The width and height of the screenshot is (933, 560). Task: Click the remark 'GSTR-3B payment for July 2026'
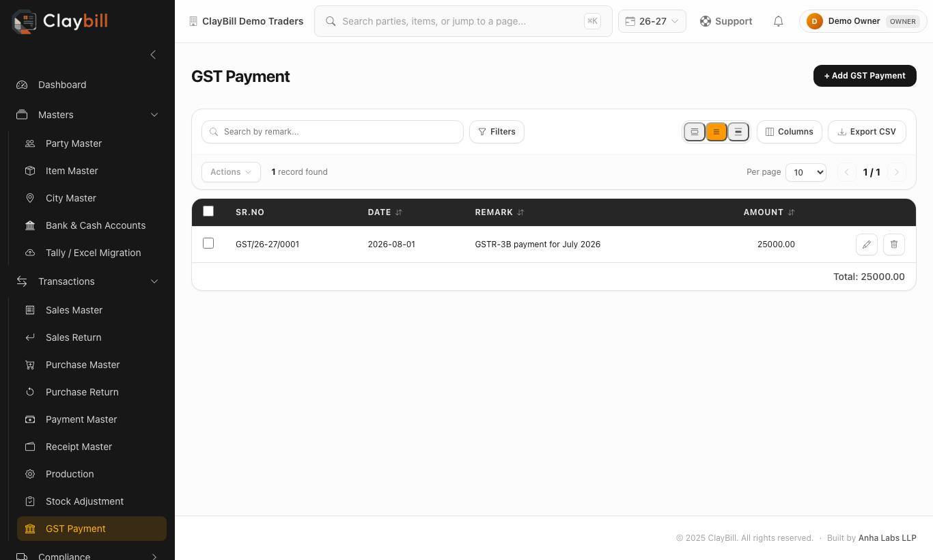(x=538, y=244)
